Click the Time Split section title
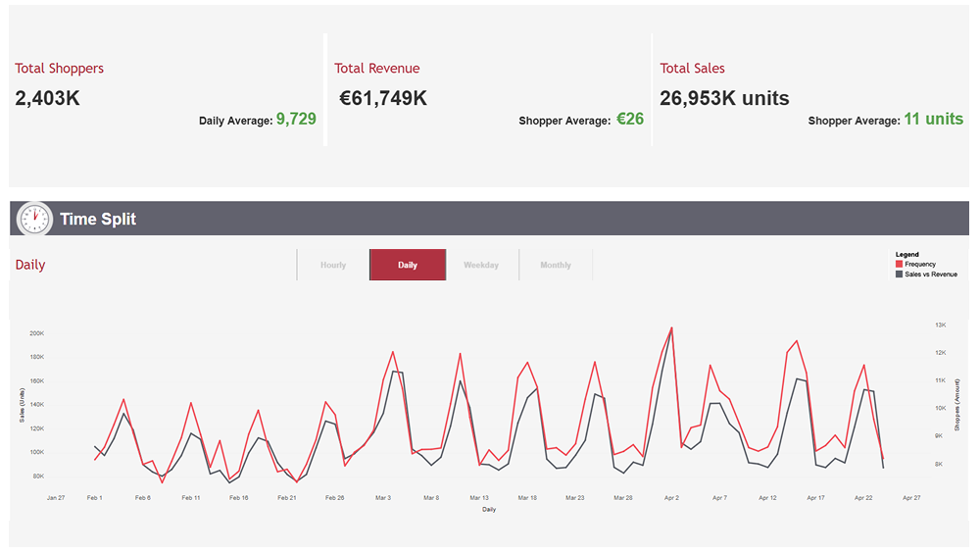This screenshot has height=552, width=980. coord(98,219)
